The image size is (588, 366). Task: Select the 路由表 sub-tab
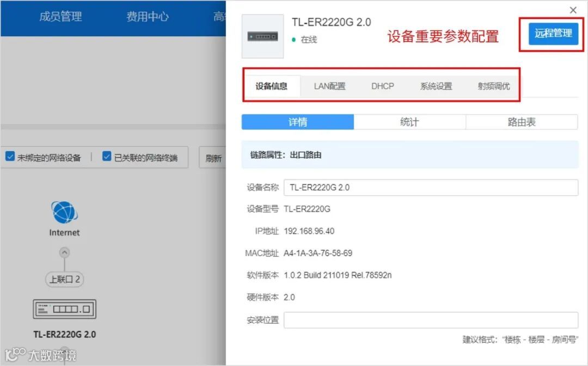click(522, 122)
